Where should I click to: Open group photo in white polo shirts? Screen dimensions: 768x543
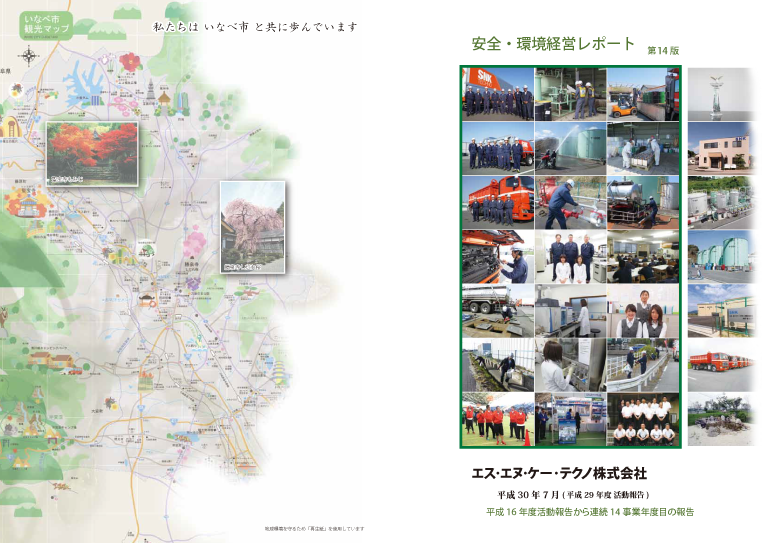tap(643, 420)
